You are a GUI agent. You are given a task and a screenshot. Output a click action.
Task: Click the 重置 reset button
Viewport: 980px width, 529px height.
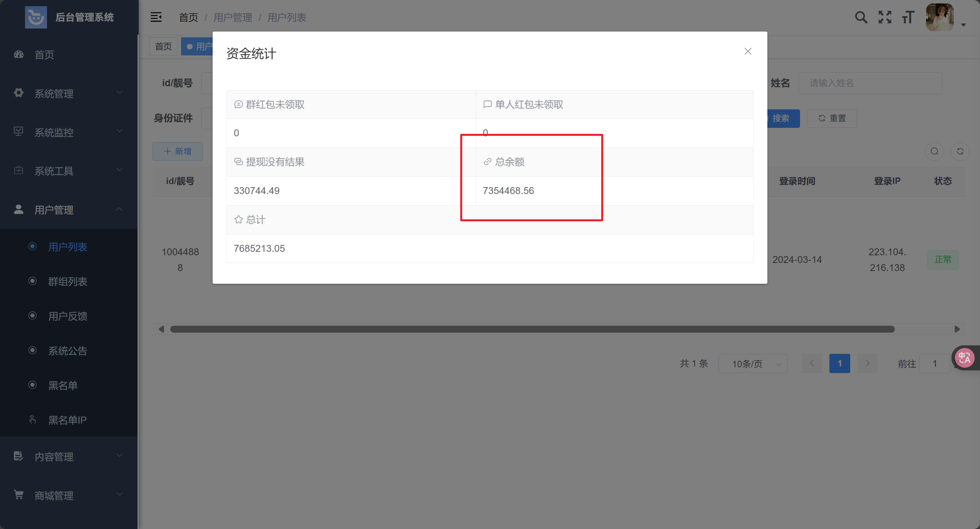click(x=832, y=119)
